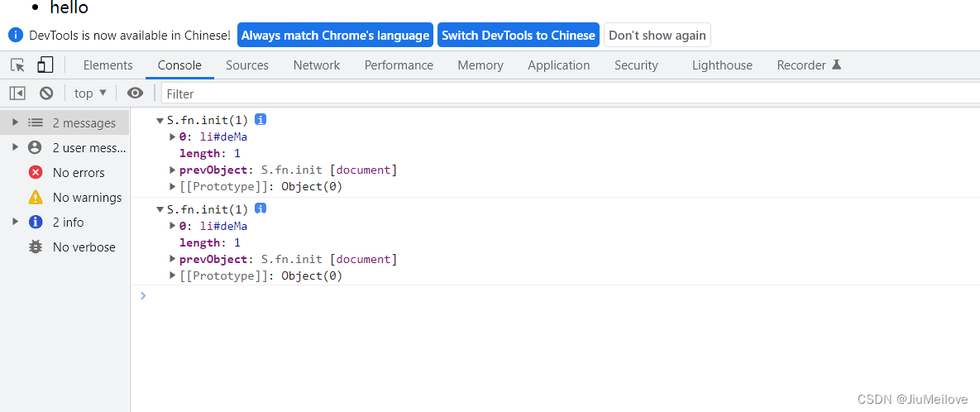
Task: Click Don't show again button
Action: tap(657, 36)
